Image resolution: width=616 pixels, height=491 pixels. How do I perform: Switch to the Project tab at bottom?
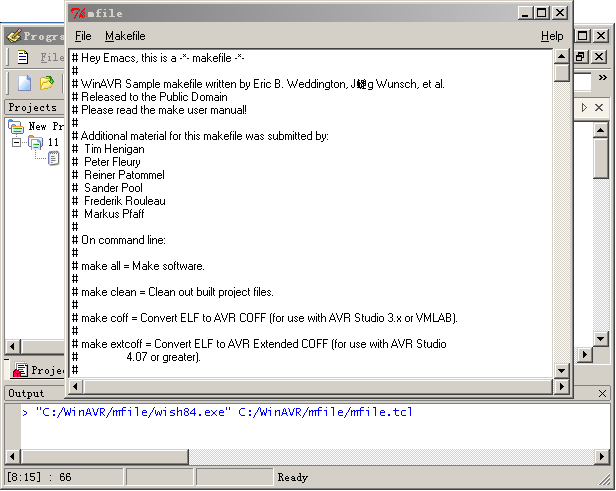tap(38, 370)
